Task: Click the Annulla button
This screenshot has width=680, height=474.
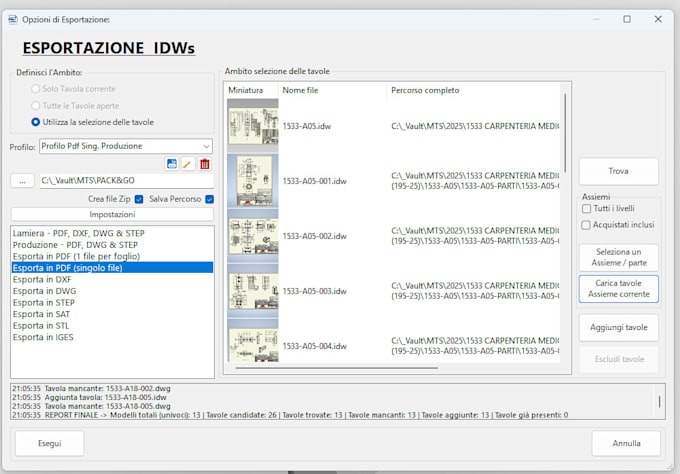Action: pos(626,443)
